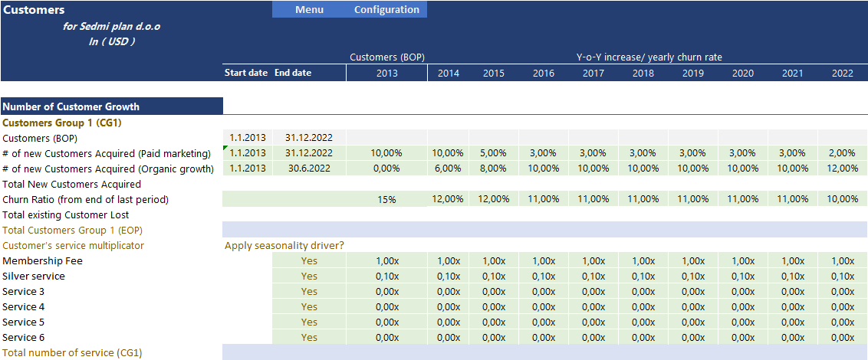The height and width of the screenshot is (360, 868).
Task: Select seasonality Yes for Silver service
Action: click(x=309, y=276)
